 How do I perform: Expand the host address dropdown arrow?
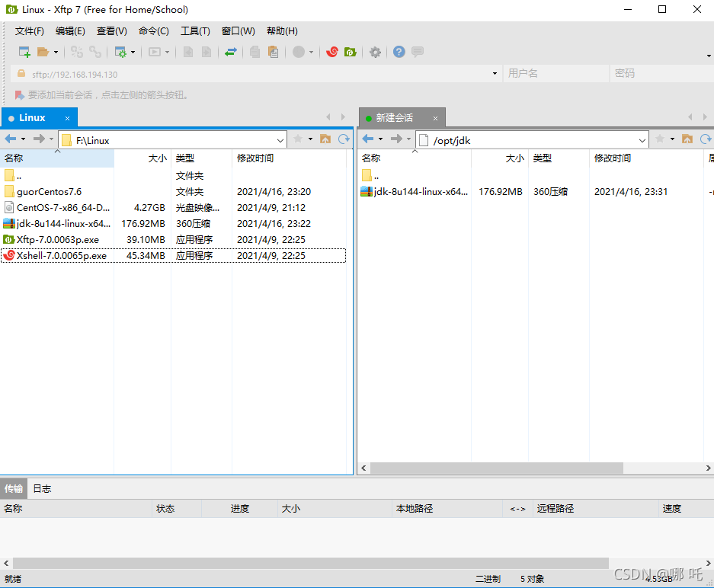pyautogui.click(x=495, y=74)
